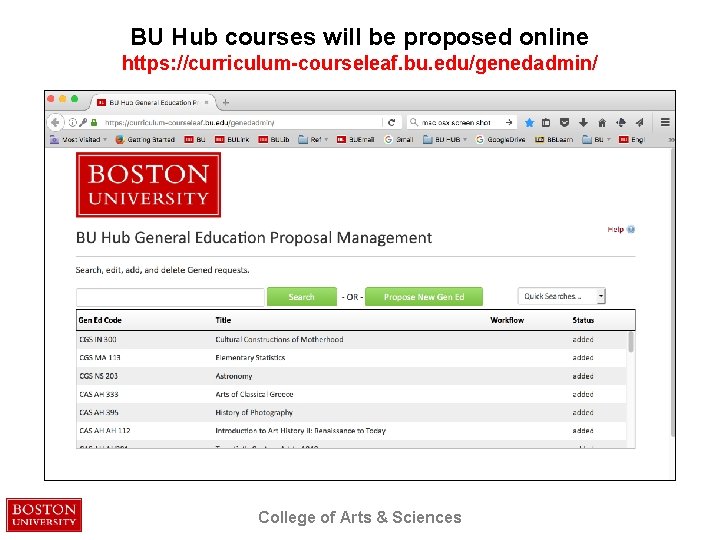Select Cultural Constructions of Motherhood row
Screen dimensions: 720x540
351,339
